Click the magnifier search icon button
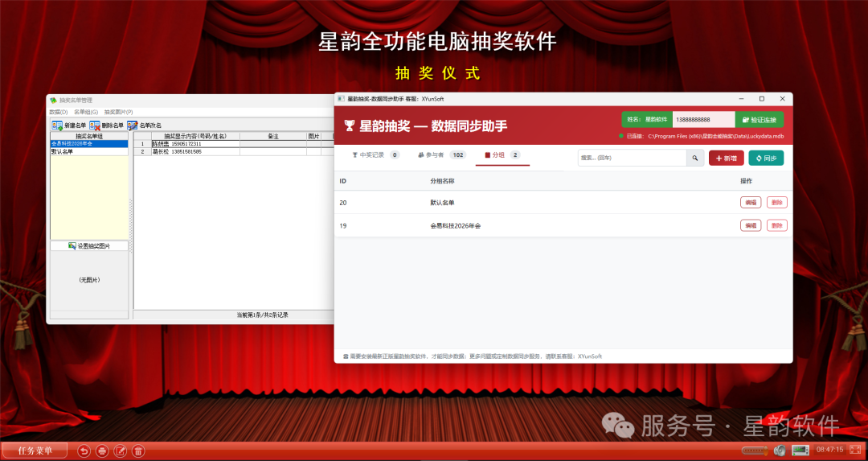 click(x=695, y=158)
